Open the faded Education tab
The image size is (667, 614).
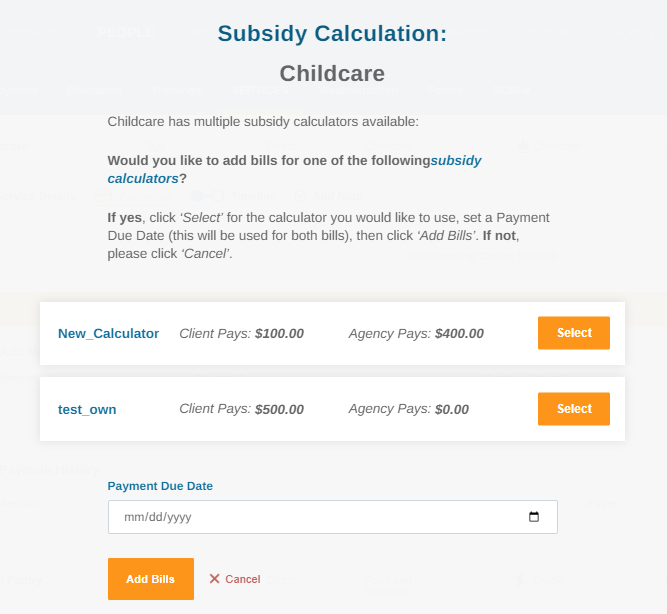94,90
